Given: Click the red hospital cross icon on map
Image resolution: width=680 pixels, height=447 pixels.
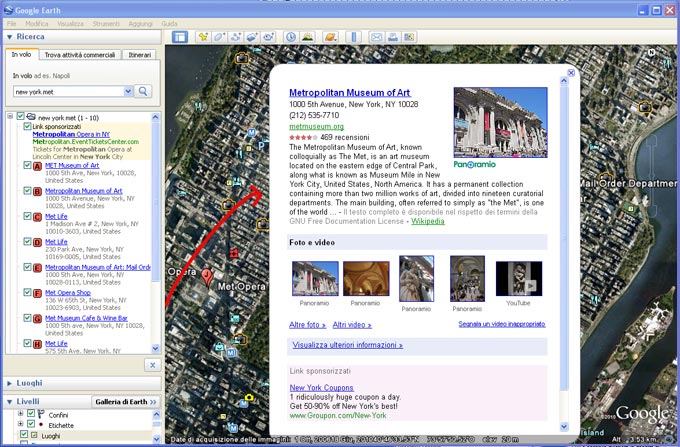Looking at the screenshot, I should pyautogui.click(x=235, y=252).
